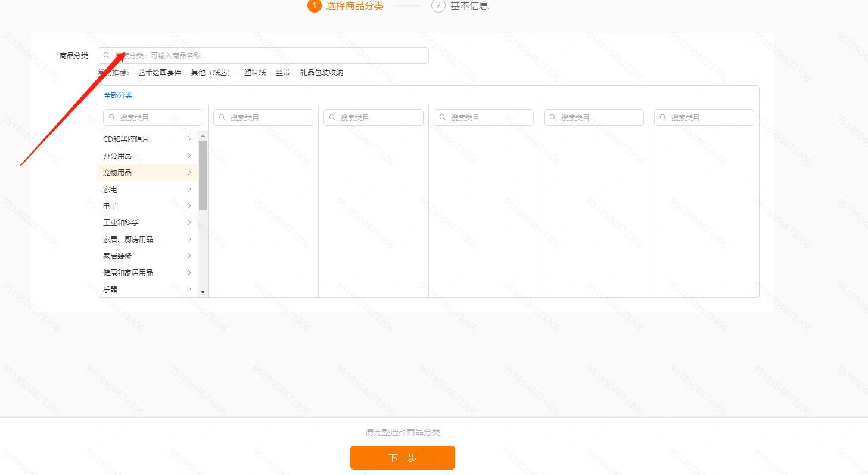Click fourth column 搜索类目 search box
This screenshot has width=868, height=475.
[x=484, y=117]
